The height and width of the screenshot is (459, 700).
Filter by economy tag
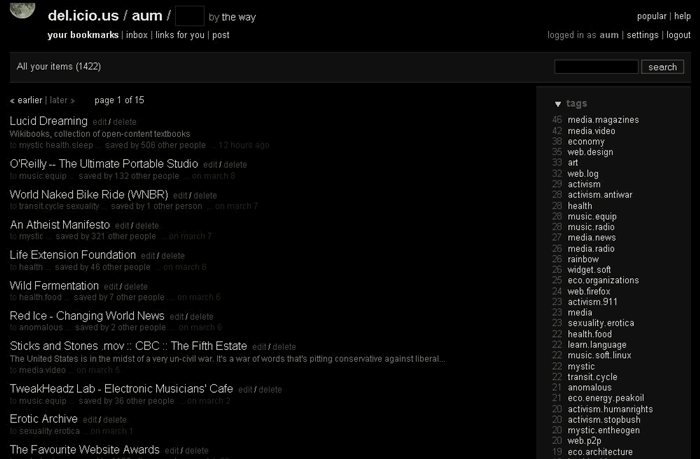click(x=586, y=142)
